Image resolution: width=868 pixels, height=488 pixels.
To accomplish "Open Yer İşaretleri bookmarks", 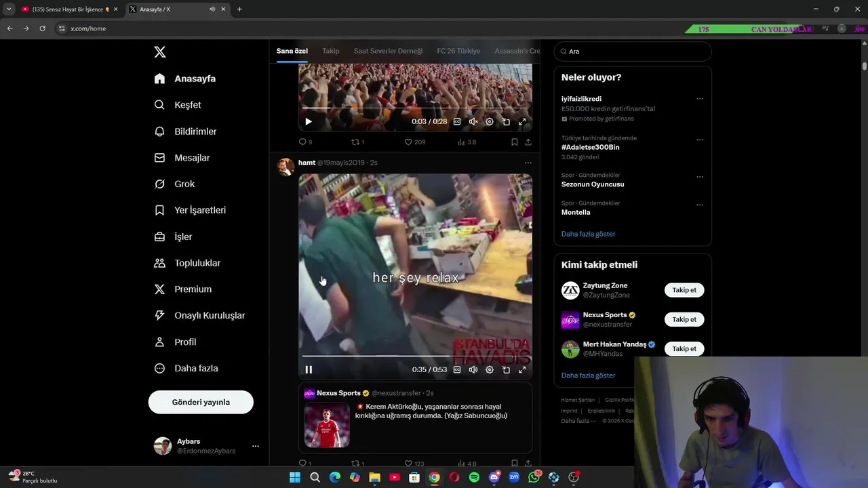I will click(x=190, y=210).
